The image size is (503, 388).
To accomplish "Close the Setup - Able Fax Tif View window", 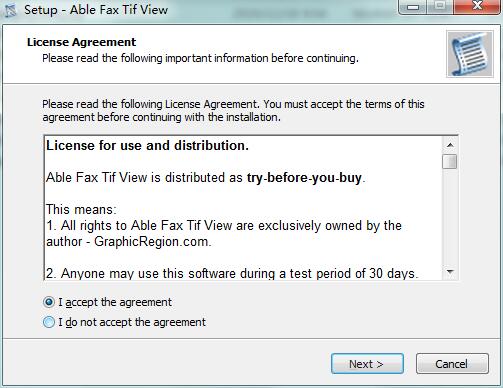I will point(477,7).
